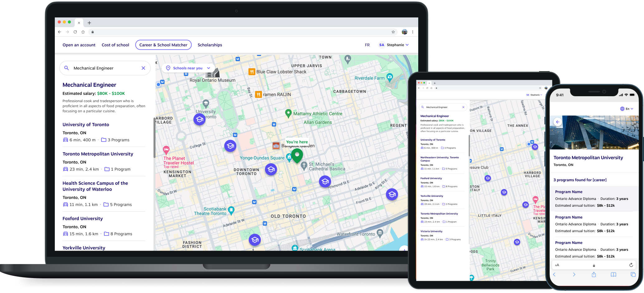Open University of Toronto result on laptop
Screen dimensions: 644x293
point(86,125)
